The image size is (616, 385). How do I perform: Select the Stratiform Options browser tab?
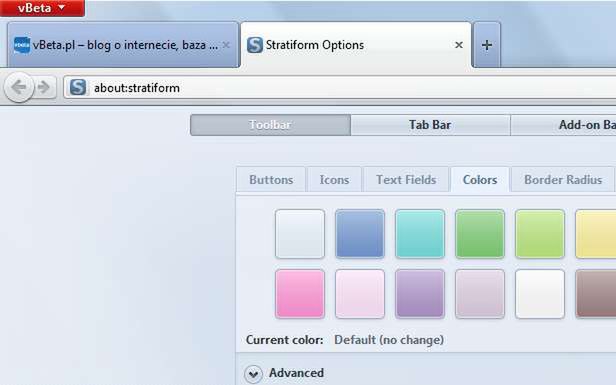coord(356,45)
